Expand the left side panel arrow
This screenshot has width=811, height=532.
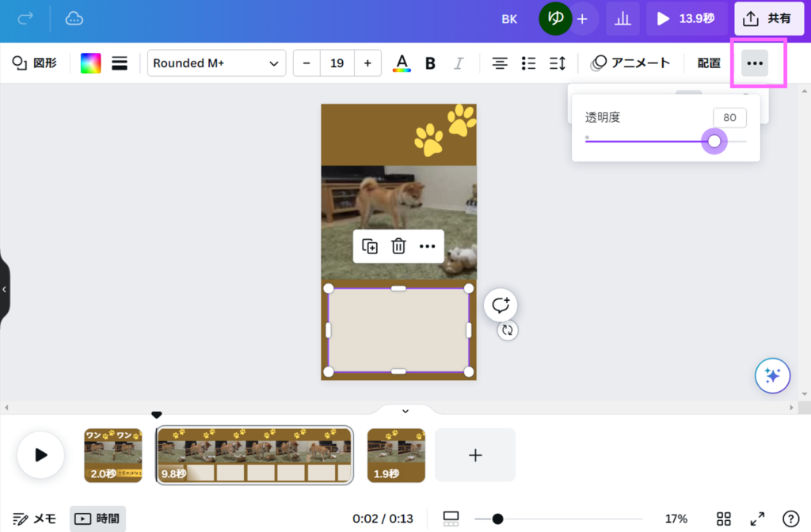pyautogui.click(x=4, y=290)
